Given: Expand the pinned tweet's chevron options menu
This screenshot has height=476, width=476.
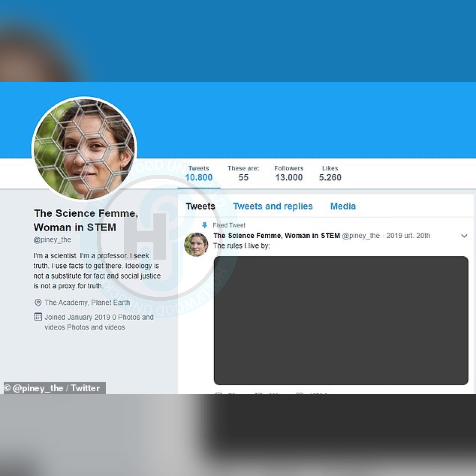Looking at the screenshot, I should pyautogui.click(x=464, y=236).
